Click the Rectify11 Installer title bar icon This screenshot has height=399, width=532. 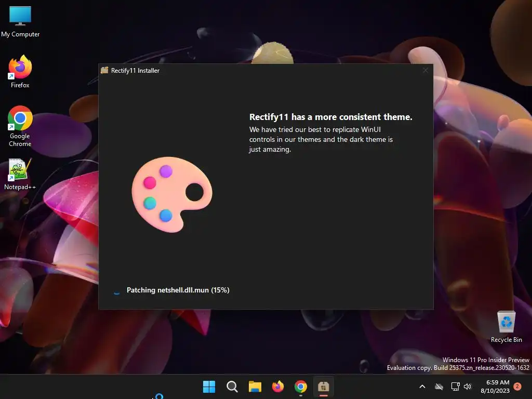click(104, 70)
